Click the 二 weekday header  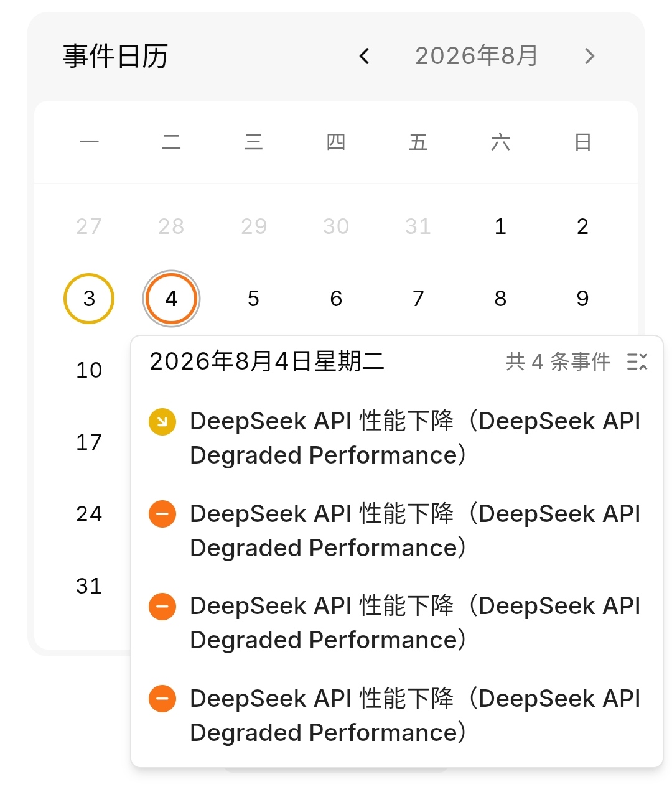coord(171,142)
